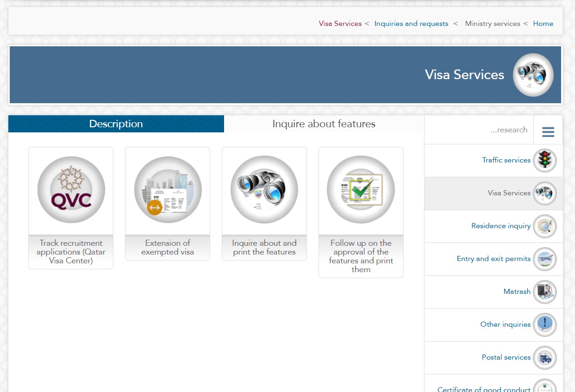Select the binoculars icon for visa inquiry
The height and width of the screenshot is (392, 575).
264,190
